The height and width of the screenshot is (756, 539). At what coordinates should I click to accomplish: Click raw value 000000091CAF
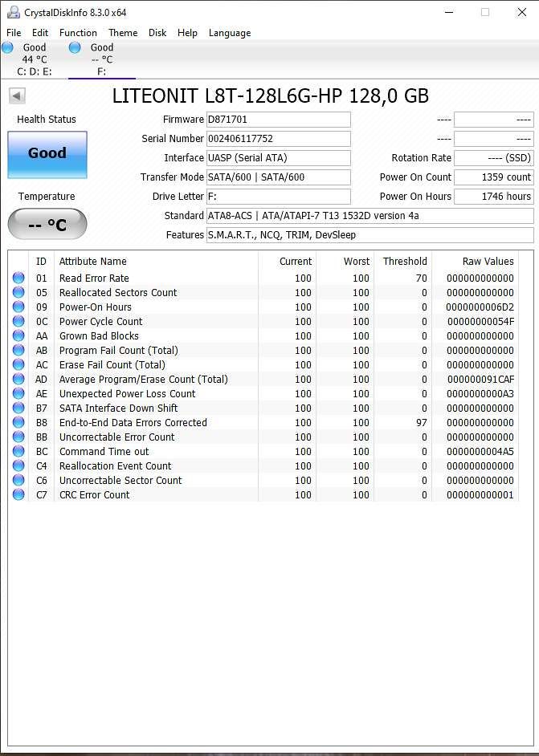tap(480, 380)
